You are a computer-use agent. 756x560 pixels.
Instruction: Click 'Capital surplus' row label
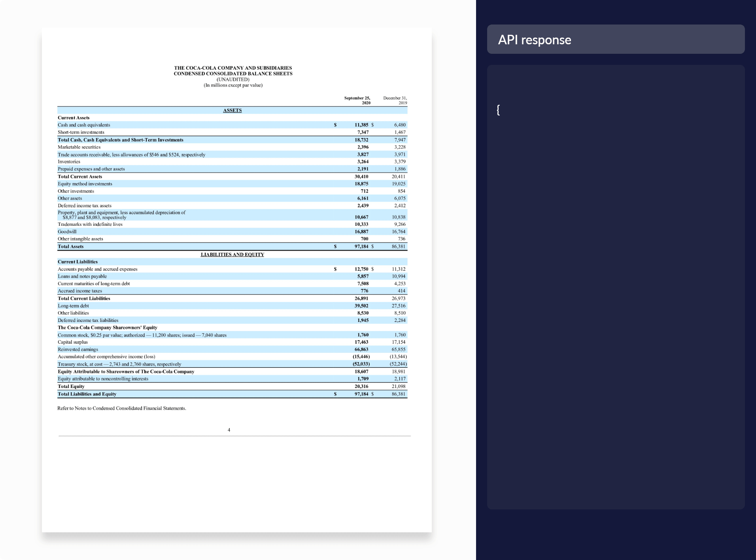pyautogui.click(x=73, y=342)
